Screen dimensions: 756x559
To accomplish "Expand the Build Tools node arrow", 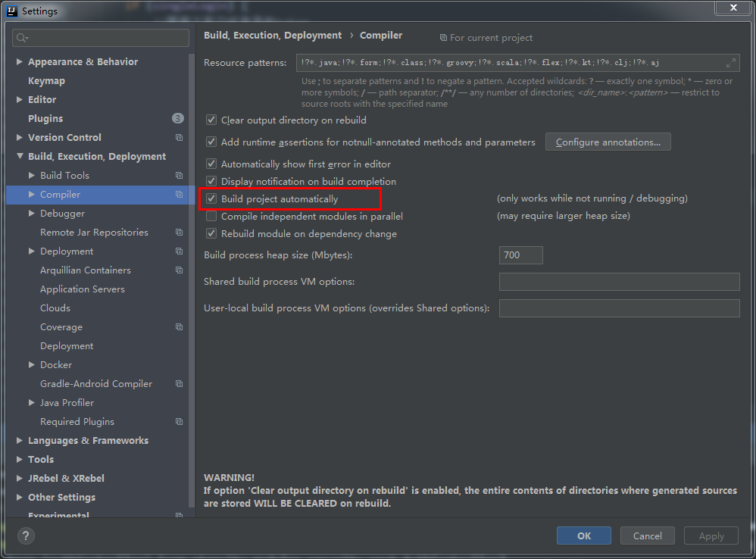I will coord(31,176).
